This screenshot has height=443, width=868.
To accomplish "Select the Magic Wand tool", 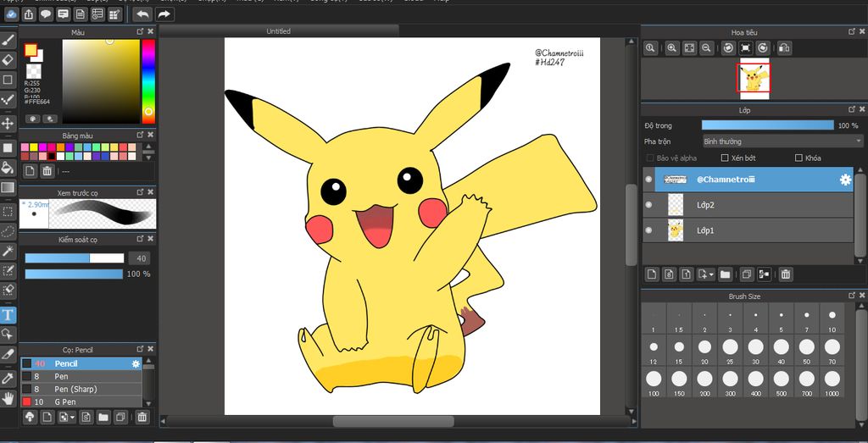I will coord(8,251).
